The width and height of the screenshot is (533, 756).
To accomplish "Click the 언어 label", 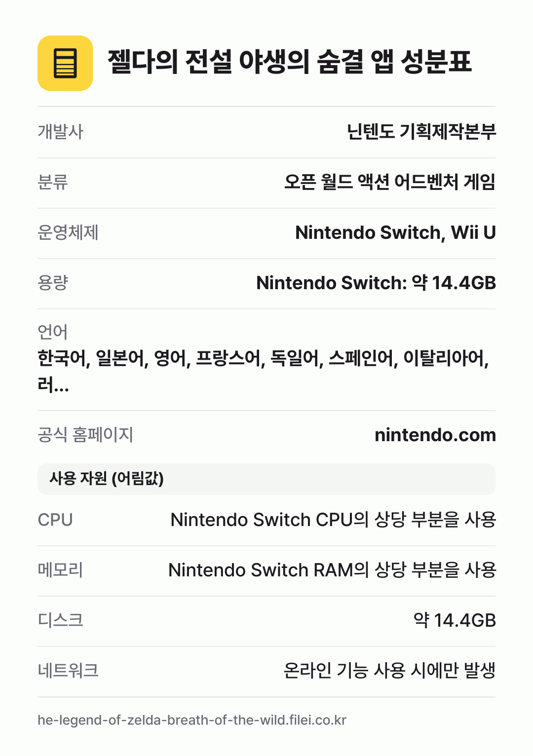I will pyautogui.click(x=53, y=332).
